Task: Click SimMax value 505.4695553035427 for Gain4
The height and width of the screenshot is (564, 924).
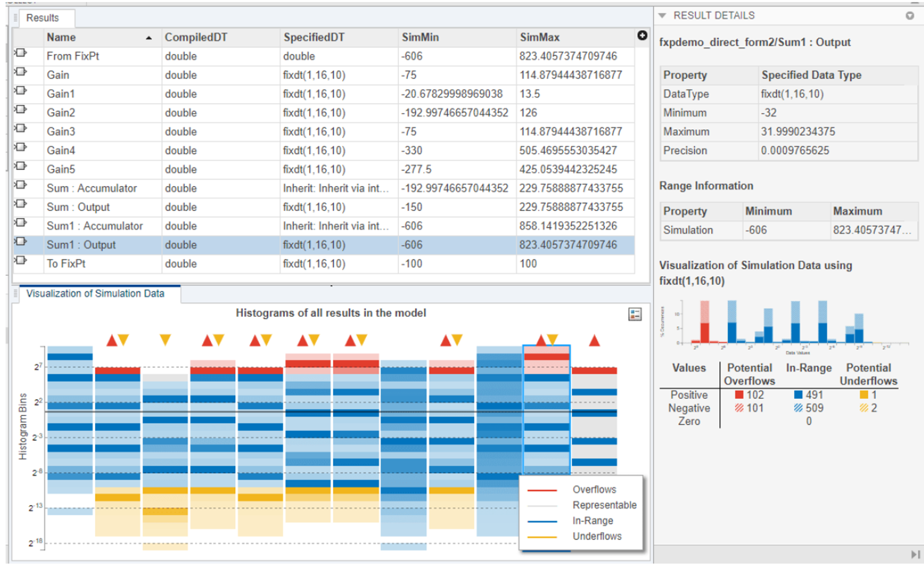Action: click(x=568, y=150)
